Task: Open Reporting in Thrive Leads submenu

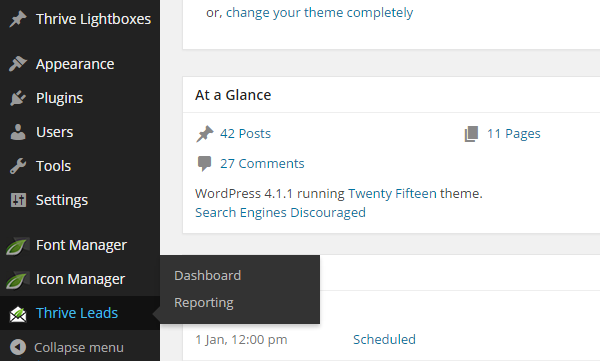Action: 204,303
